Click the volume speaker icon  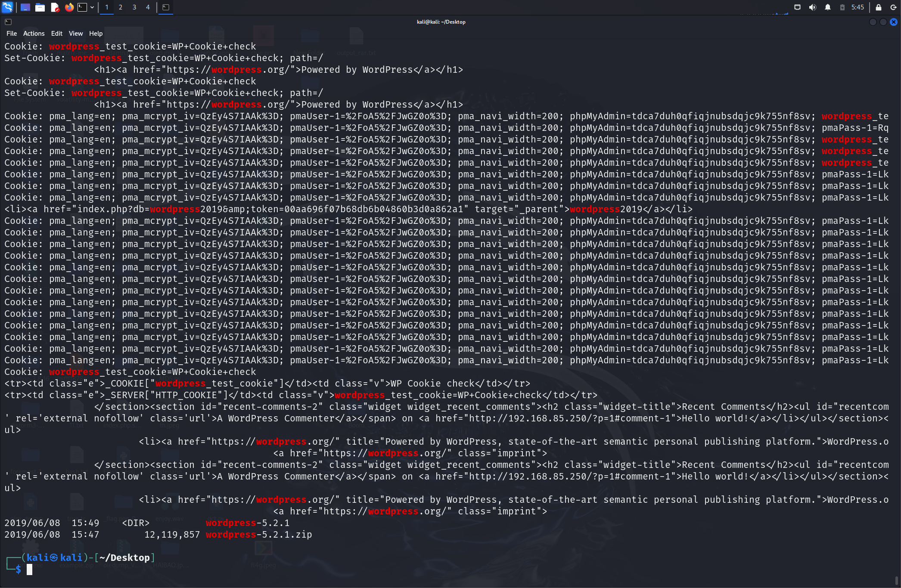(812, 7)
